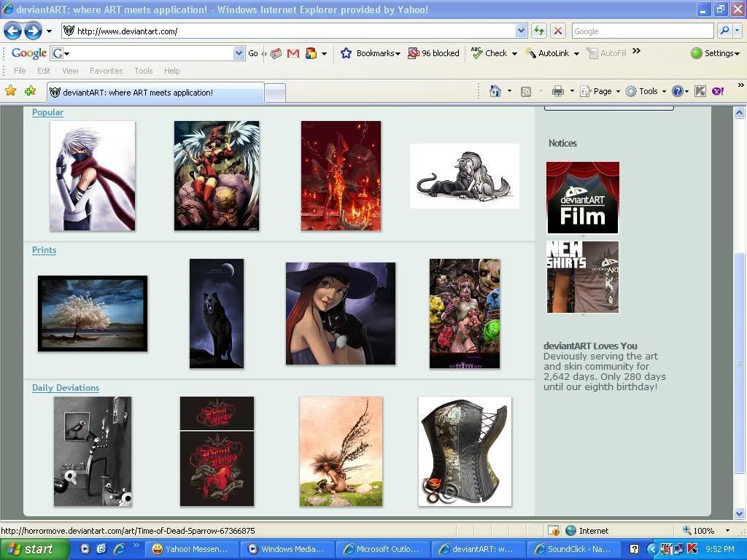747x560 pixels.
Task: Click the blue star Bookmarks icon
Action: click(346, 53)
